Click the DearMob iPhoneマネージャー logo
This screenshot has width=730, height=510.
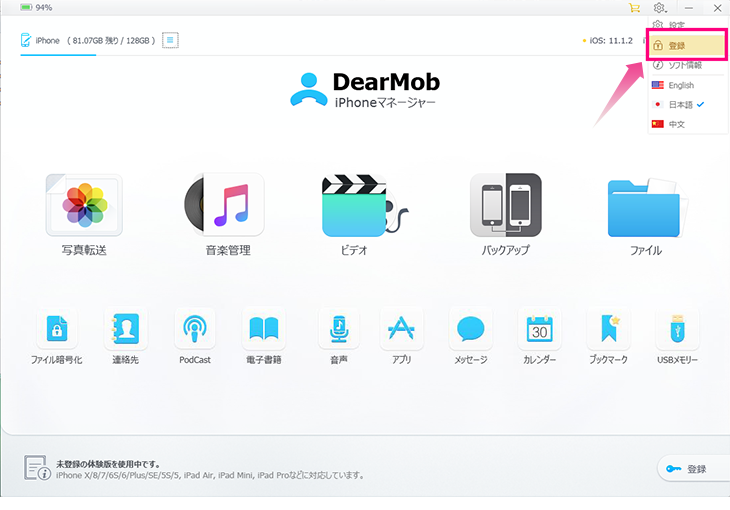[x=365, y=89]
